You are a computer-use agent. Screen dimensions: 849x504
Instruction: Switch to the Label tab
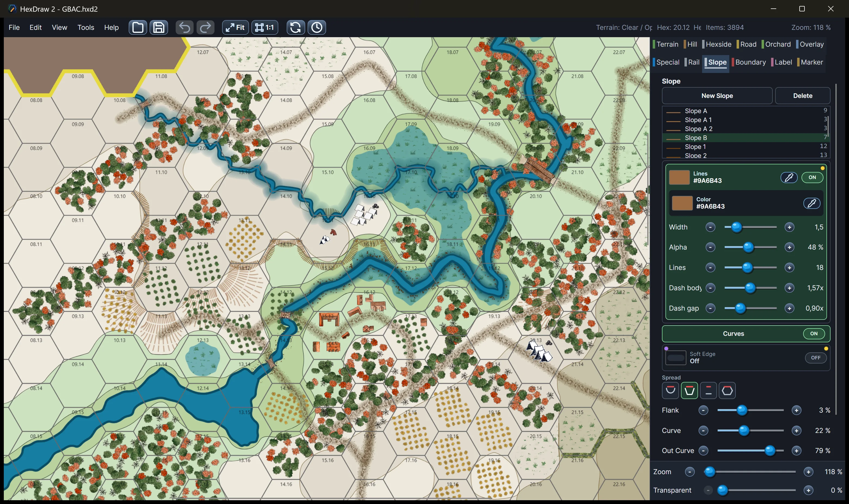[782, 62]
